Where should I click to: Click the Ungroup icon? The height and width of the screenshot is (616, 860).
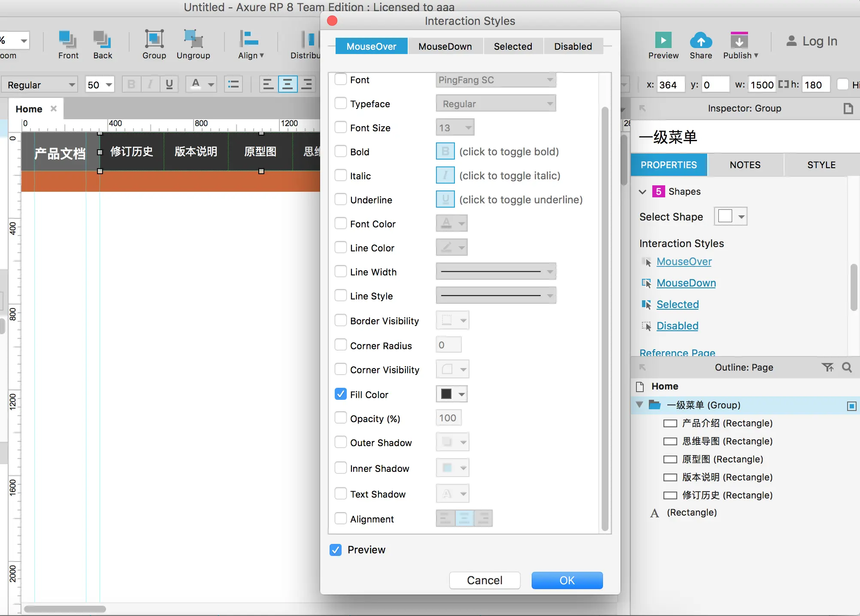tap(193, 39)
